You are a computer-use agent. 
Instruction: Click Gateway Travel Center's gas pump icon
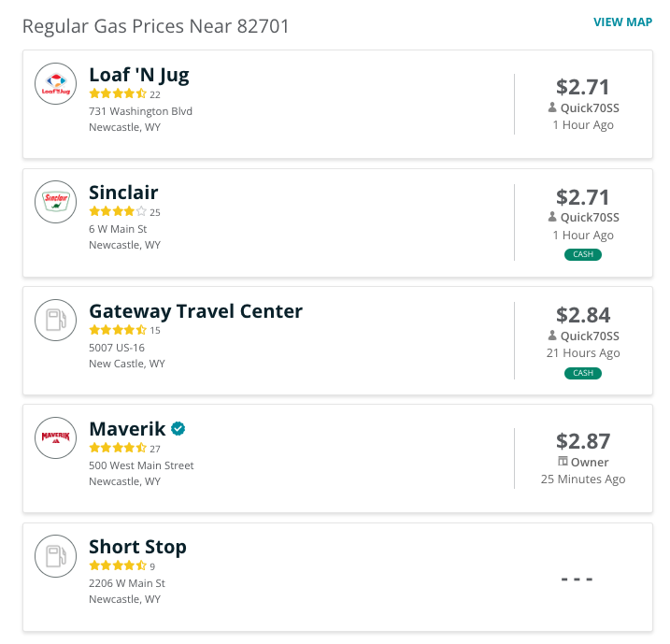coord(55,320)
